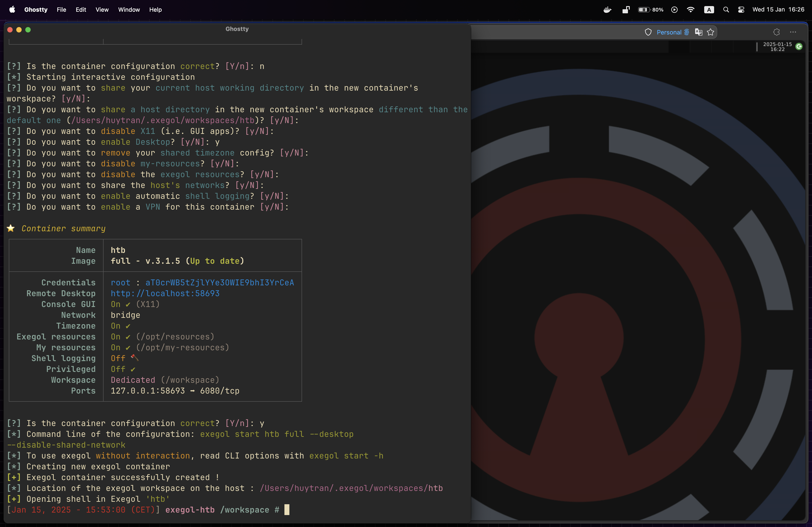Image resolution: width=812 pixels, height=527 pixels.
Task: Open the Window menu
Action: click(129, 9)
